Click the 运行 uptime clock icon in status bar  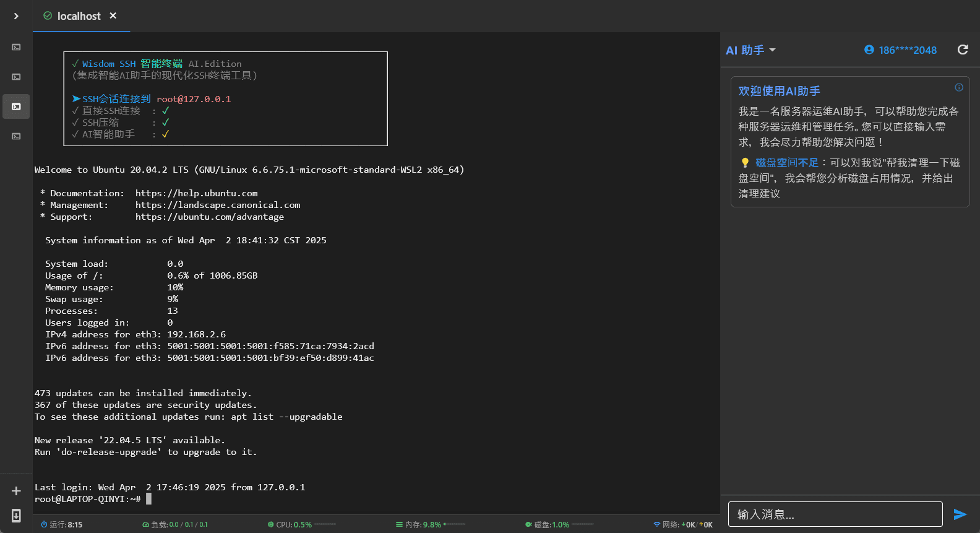click(x=44, y=524)
